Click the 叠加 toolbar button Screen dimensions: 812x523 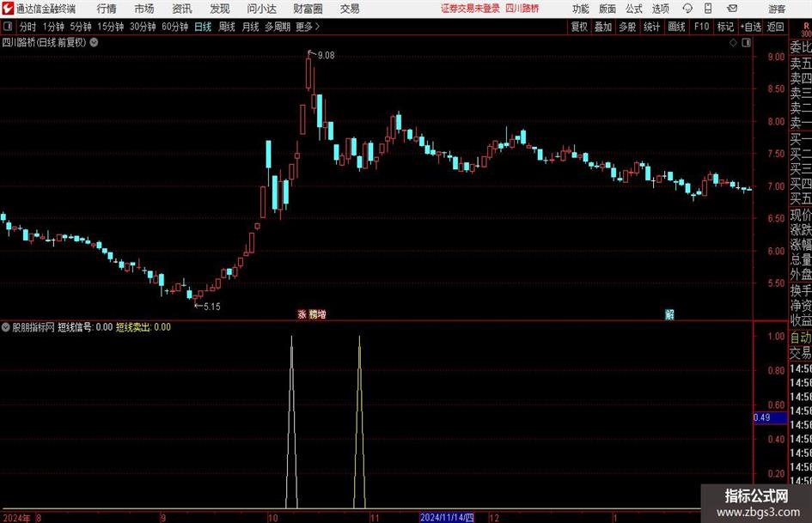pyautogui.click(x=603, y=27)
